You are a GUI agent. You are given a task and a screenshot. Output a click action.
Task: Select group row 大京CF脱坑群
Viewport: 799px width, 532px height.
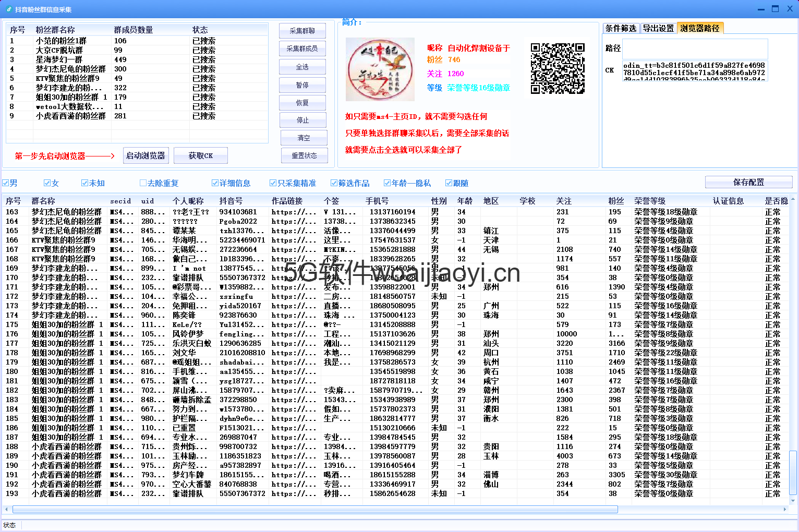click(x=137, y=50)
